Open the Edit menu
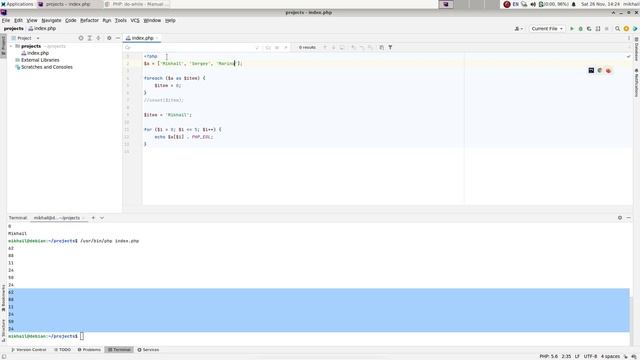Screen dimensions: 640x360 [18, 20]
